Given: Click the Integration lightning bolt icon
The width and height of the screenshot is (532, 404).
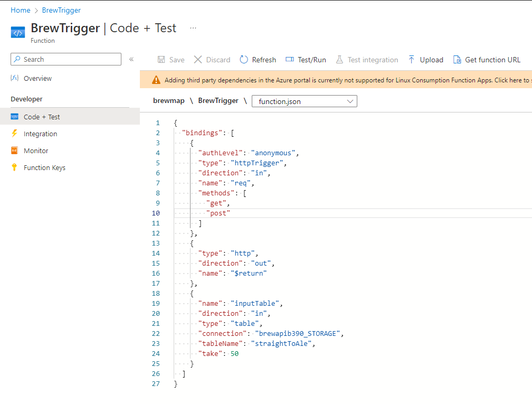Looking at the screenshot, I should pyautogui.click(x=14, y=134).
